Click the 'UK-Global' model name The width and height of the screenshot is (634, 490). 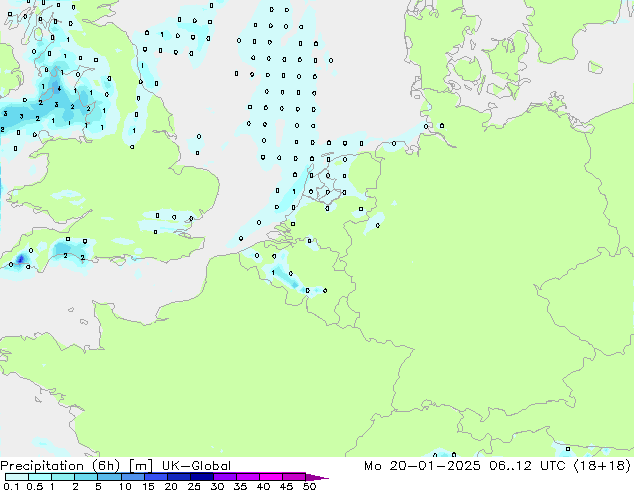click(196, 466)
